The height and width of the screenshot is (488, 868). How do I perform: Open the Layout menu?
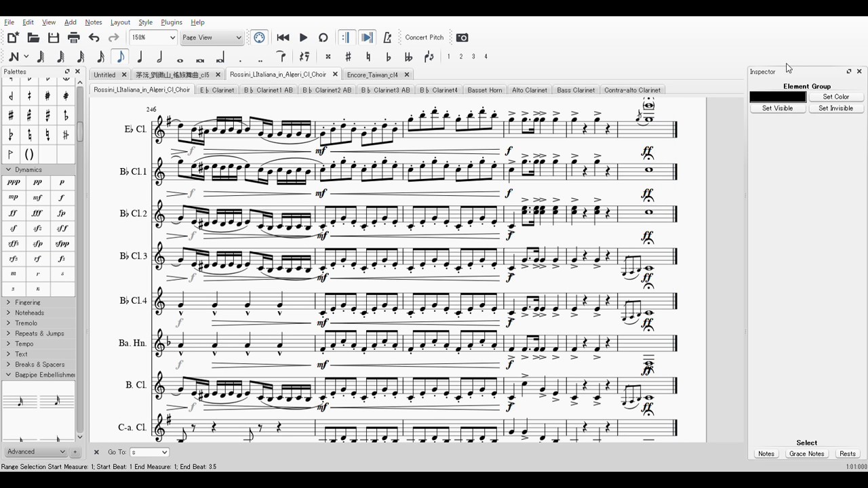click(120, 22)
